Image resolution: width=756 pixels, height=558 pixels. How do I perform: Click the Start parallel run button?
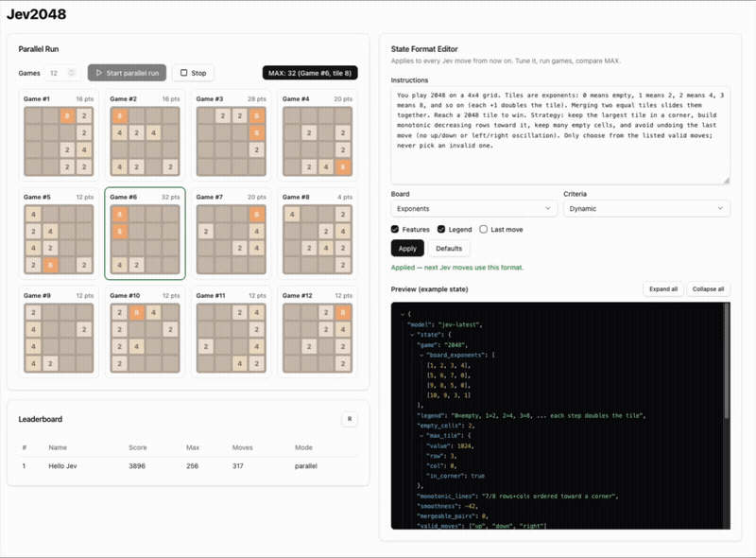click(x=127, y=73)
